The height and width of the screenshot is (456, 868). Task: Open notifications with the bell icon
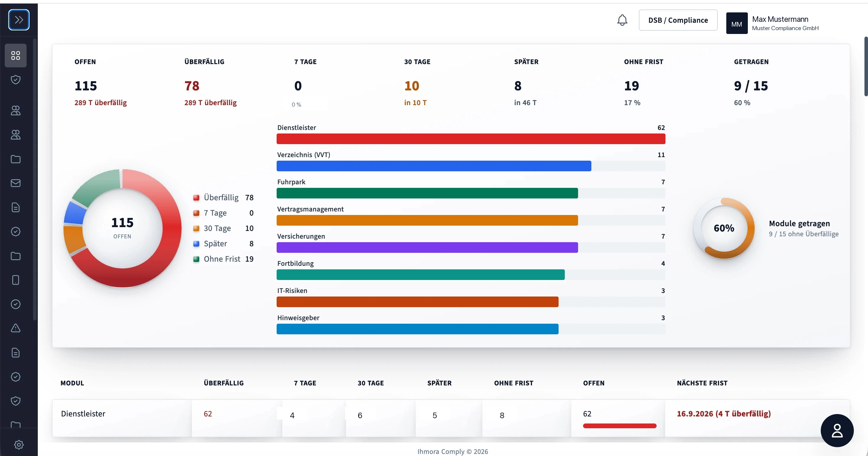click(622, 20)
